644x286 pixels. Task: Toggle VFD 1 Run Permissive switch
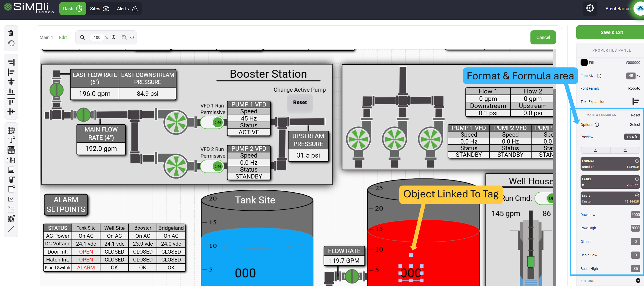[x=212, y=123]
